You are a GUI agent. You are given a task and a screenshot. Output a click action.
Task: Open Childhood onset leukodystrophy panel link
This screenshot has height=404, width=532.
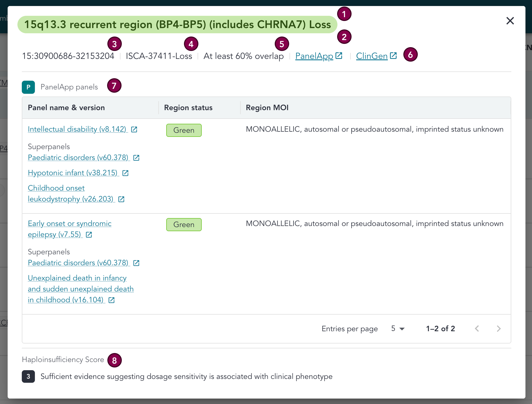click(x=56, y=188)
